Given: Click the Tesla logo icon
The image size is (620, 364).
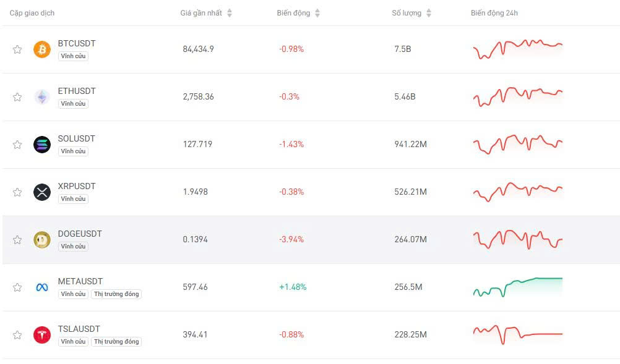Looking at the screenshot, I should tap(41, 334).
